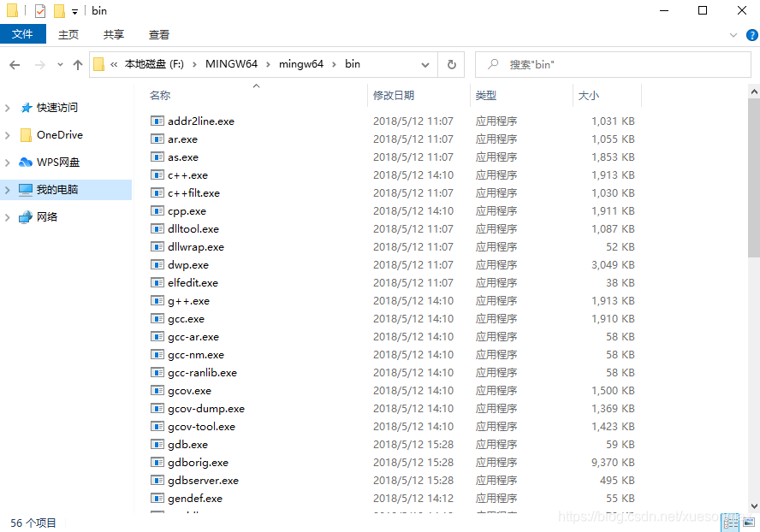Switch to details view layout icon

pyautogui.click(x=730, y=523)
